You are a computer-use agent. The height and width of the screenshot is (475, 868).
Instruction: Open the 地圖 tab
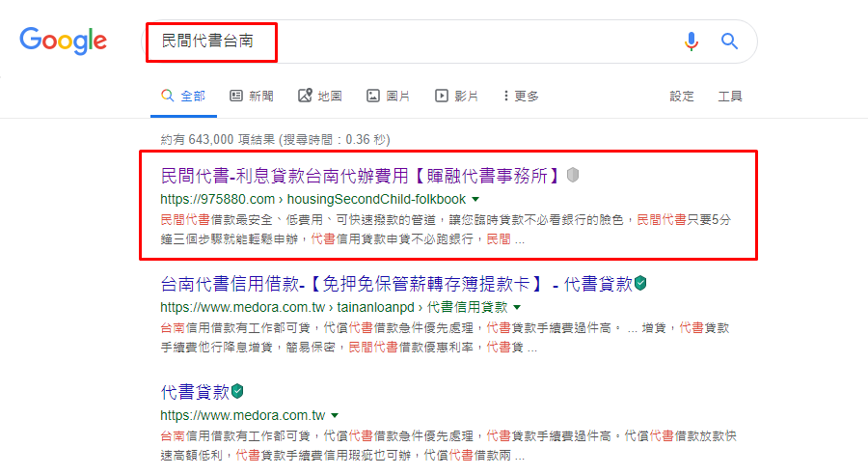(x=320, y=96)
